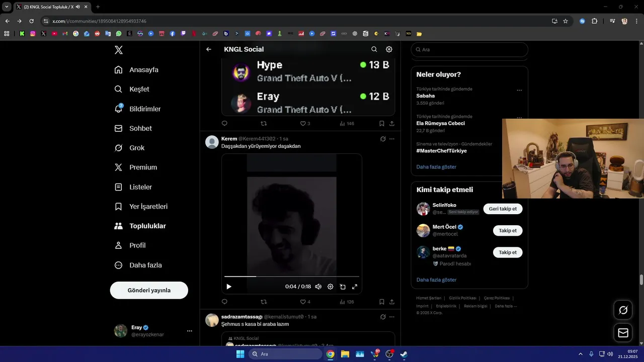Open floating messages envelope button
Screen dimensions: 644x362
click(623, 333)
